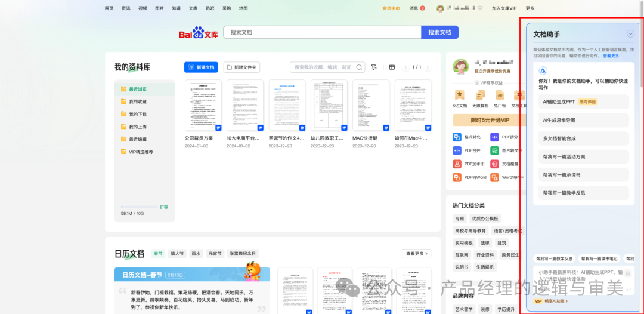Click the PDF合并 tool icon
The height and width of the screenshot is (314, 644).
tap(457, 150)
